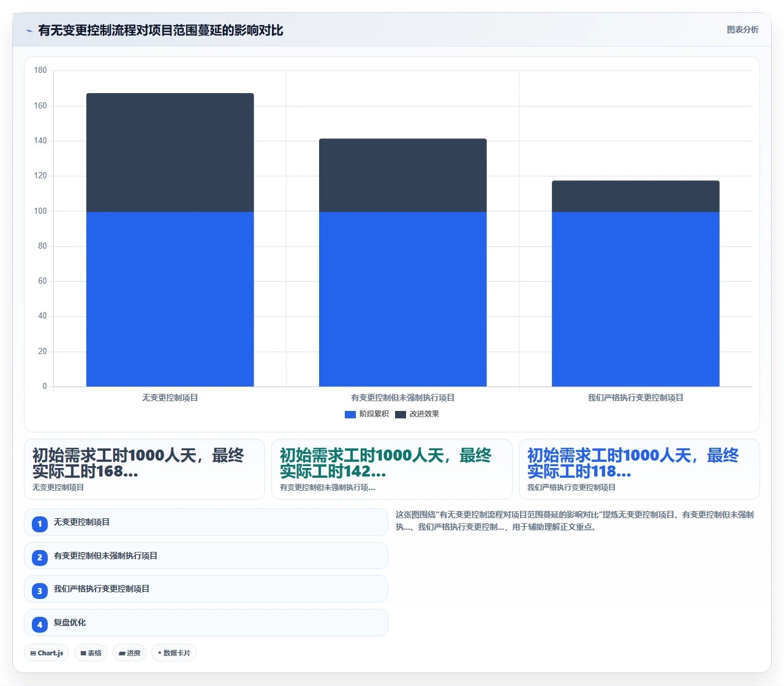Click the number 4 badge icon

pos(40,625)
